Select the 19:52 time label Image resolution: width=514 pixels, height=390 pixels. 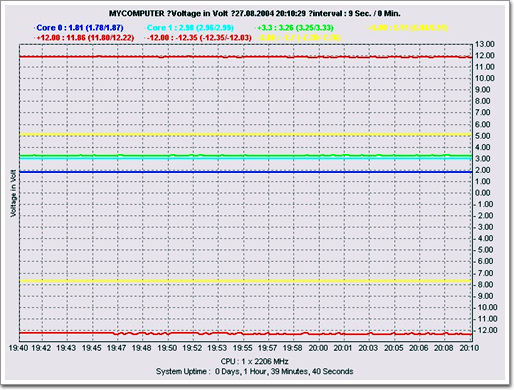point(192,348)
